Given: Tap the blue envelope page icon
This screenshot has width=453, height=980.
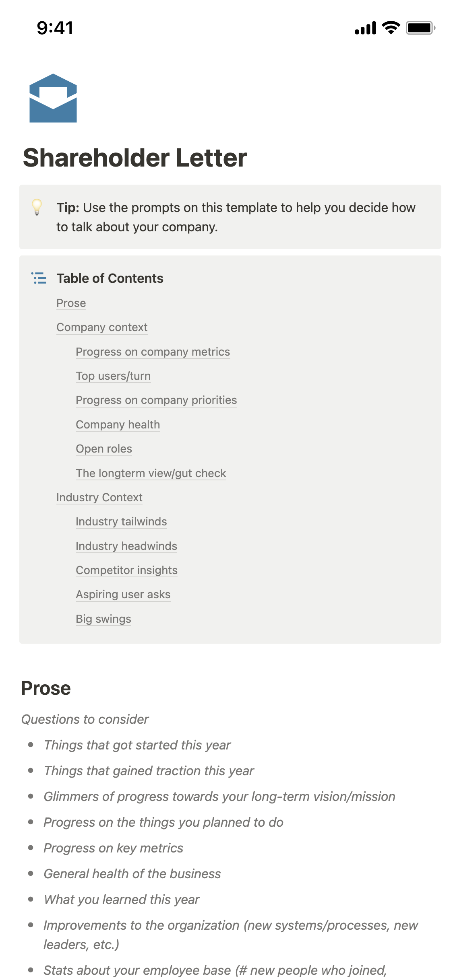Looking at the screenshot, I should pyautogui.click(x=53, y=98).
